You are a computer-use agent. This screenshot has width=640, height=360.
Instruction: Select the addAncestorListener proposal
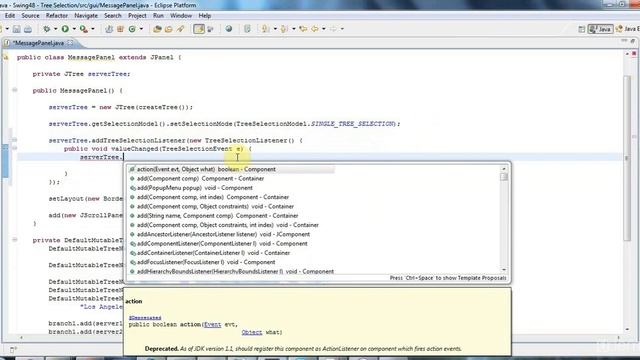[x=313, y=234]
